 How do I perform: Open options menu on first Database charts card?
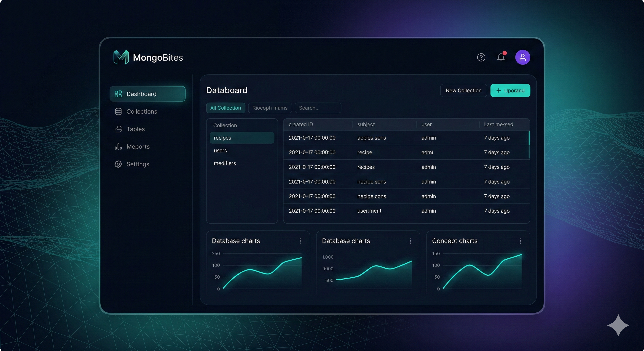pyautogui.click(x=300, y=241)
